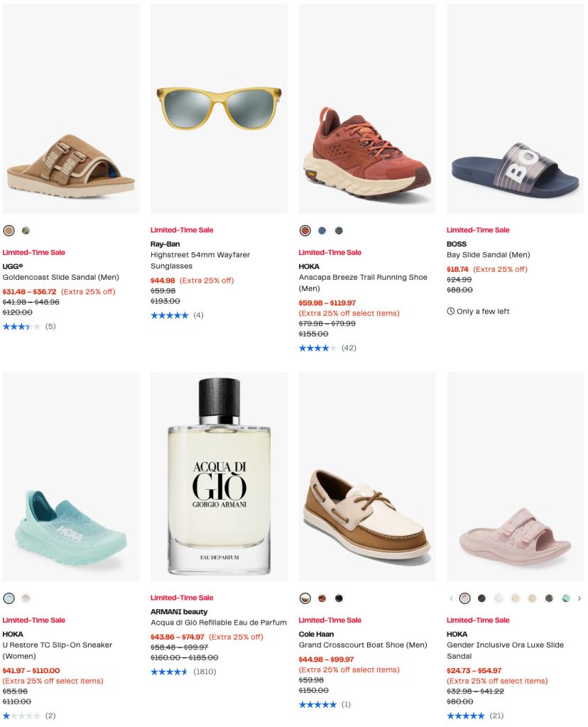
Task: Choose the camo swatch for UGG Goldencoast Slide
Action: pos(26,231)
